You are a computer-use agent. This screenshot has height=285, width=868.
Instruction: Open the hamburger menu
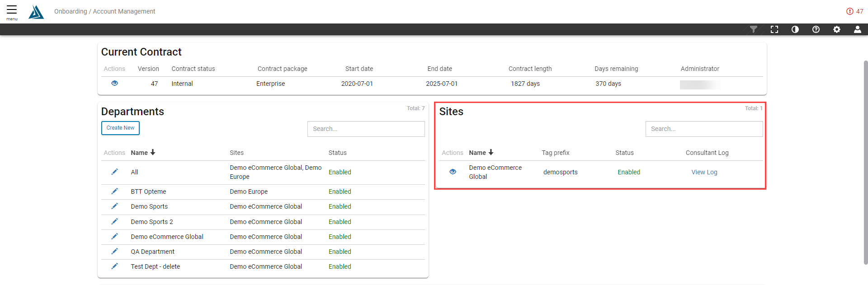tap(12, 11)
